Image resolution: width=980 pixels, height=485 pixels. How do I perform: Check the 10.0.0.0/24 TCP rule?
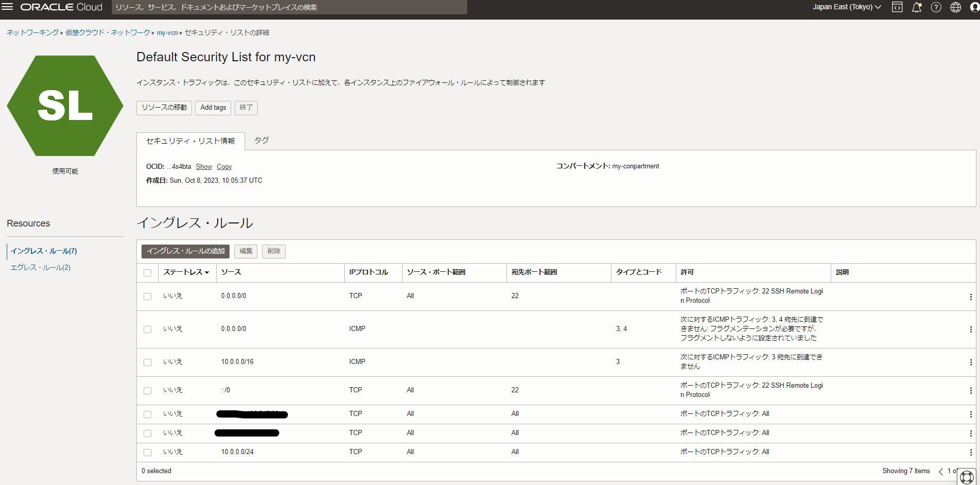(148, 453)
